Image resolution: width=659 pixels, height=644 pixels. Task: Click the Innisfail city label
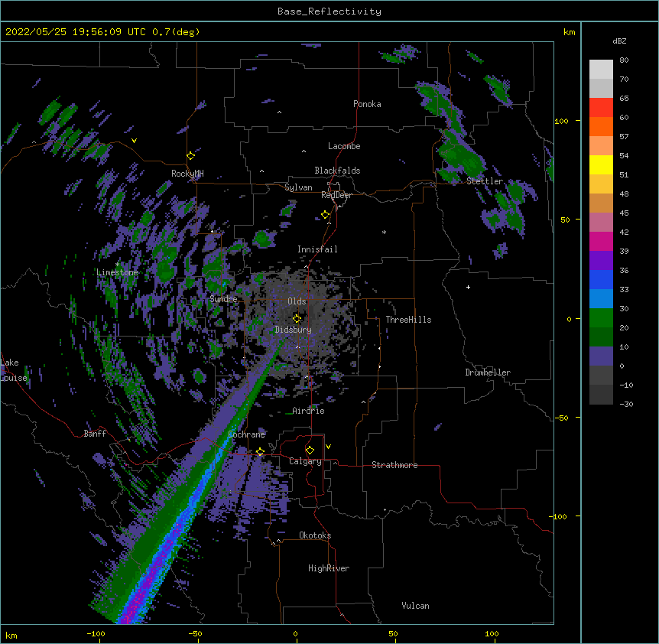click(317, 249)
